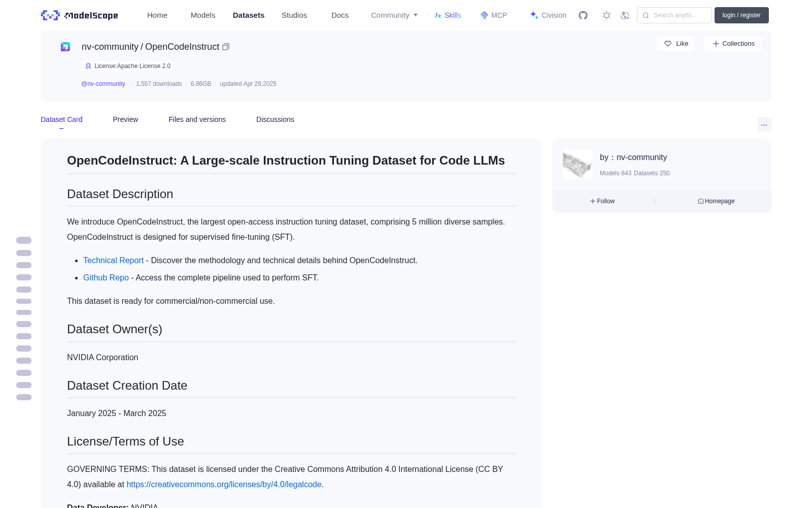Click the 'License/Terms of Use' heading
The image size is (812, 508).
coord(125,441)
